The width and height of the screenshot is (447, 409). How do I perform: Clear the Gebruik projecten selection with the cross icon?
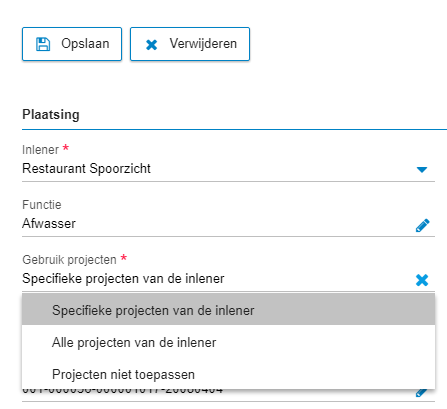coord(422,280)
